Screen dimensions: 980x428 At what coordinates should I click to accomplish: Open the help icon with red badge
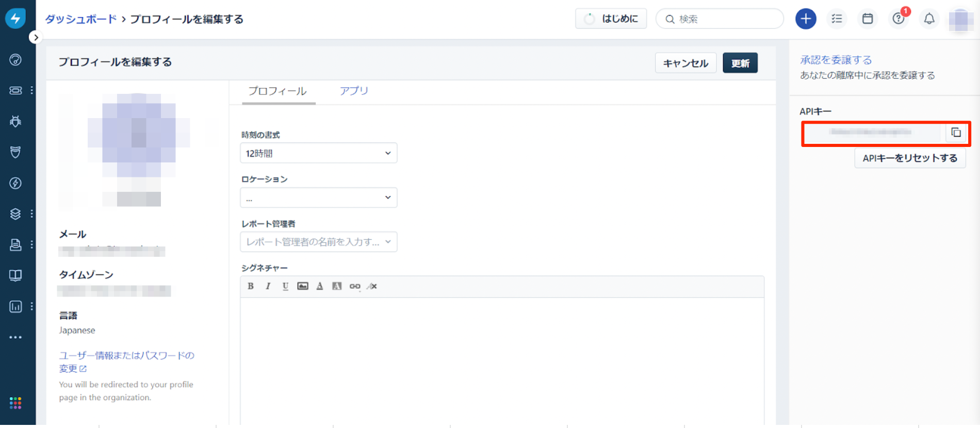pyautogui.click(x=899, y=19)
